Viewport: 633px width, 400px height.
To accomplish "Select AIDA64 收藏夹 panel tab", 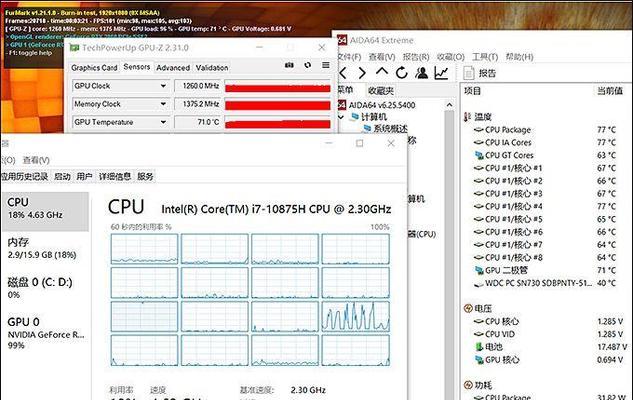I will (381, 91).
